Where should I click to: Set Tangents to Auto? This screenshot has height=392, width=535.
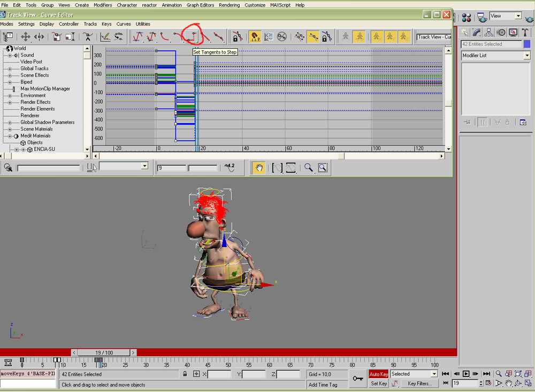coord(138,36)
